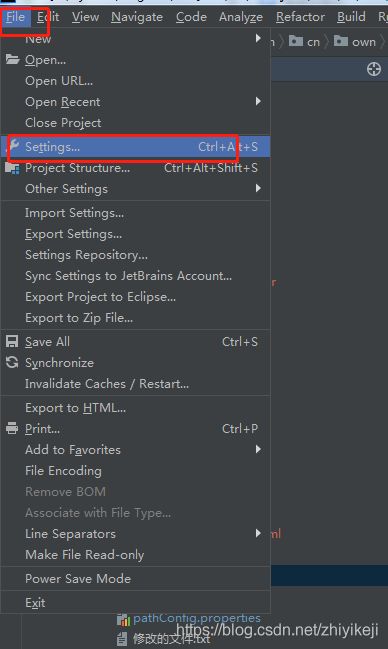Click the Open folder icon
The height and width of the screenshot is (649, 388).
pyautogui.click(x=12, y=60)
